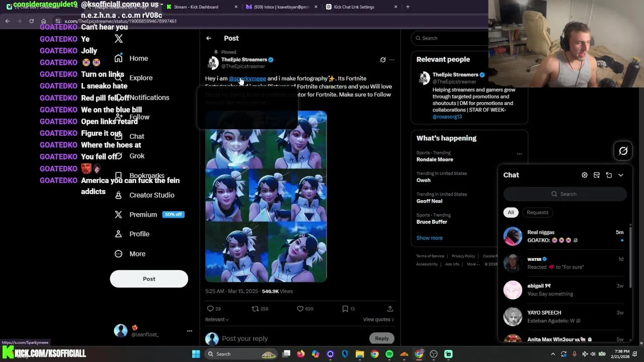Open Grok in the X sidebar
This screenshot has height=362, width=644.
(130, 156)
